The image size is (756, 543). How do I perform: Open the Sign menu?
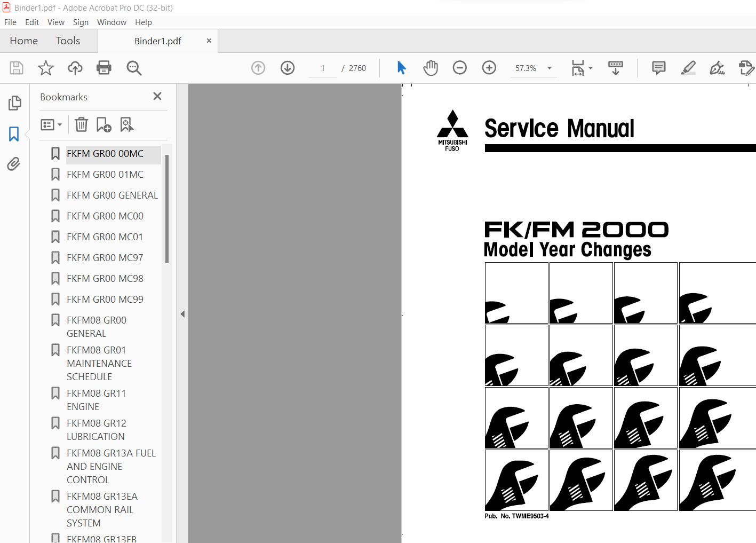click(x=81, y=22)
